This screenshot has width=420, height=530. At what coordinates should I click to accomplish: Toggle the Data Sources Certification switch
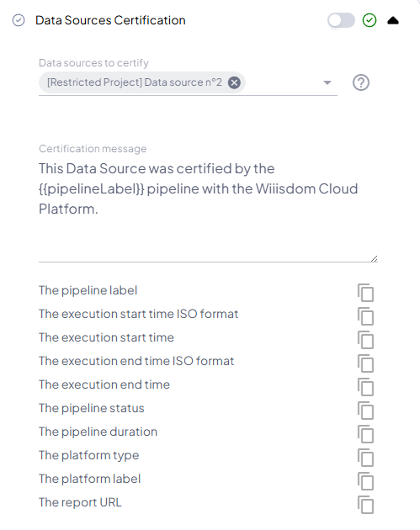tap(341, 20)
